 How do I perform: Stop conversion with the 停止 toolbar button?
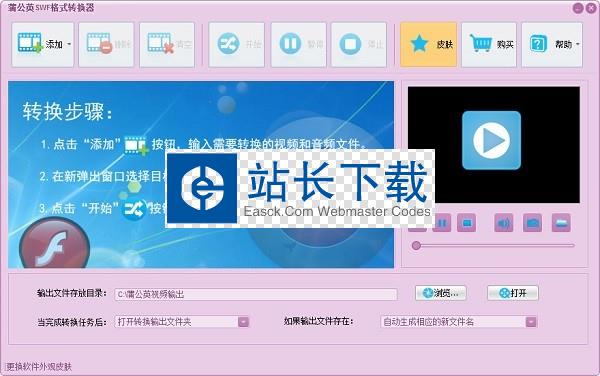click(x=359, y=45)
